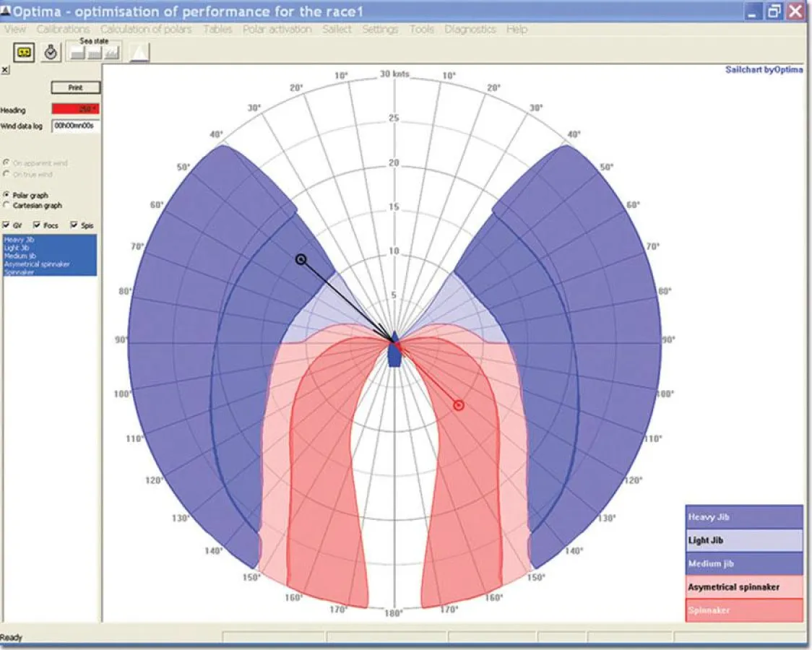Set the calm Sea state icon
Screen dimensions: 812x650
(77, 53)
